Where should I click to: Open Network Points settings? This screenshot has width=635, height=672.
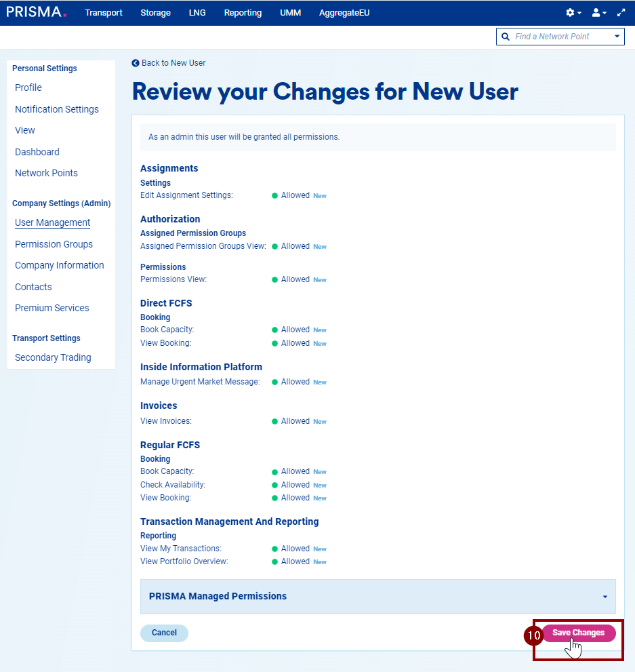click(x=46, y=173)
